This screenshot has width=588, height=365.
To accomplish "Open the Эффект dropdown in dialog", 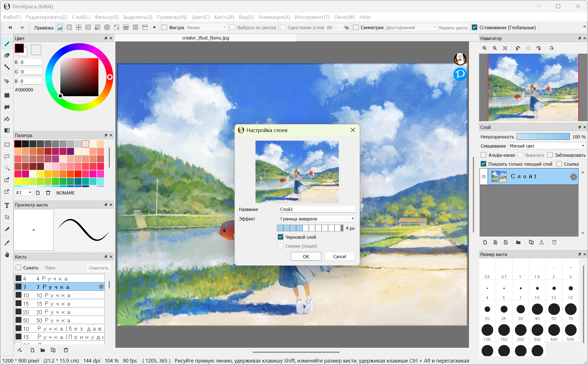I will (x=317, y=219).
